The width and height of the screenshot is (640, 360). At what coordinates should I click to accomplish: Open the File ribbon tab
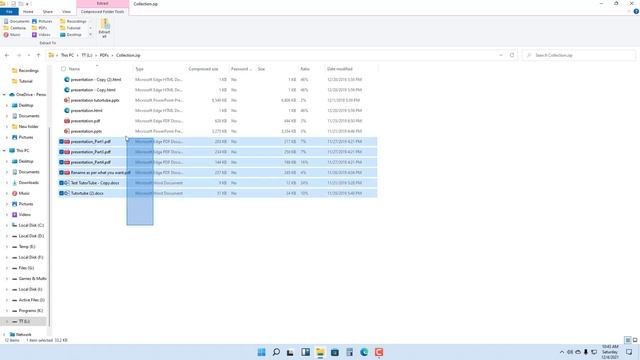pos(9,11)
